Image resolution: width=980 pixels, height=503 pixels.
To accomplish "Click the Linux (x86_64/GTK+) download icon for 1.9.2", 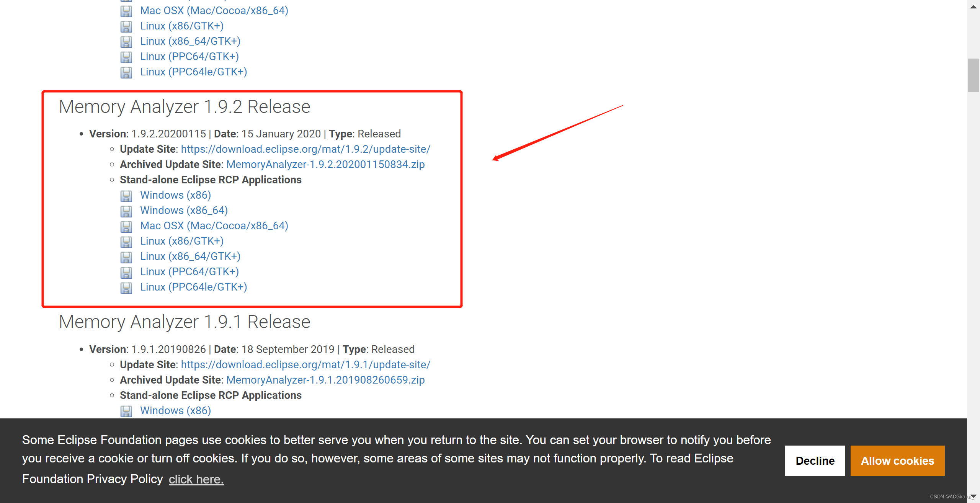I will pos(126,256).
